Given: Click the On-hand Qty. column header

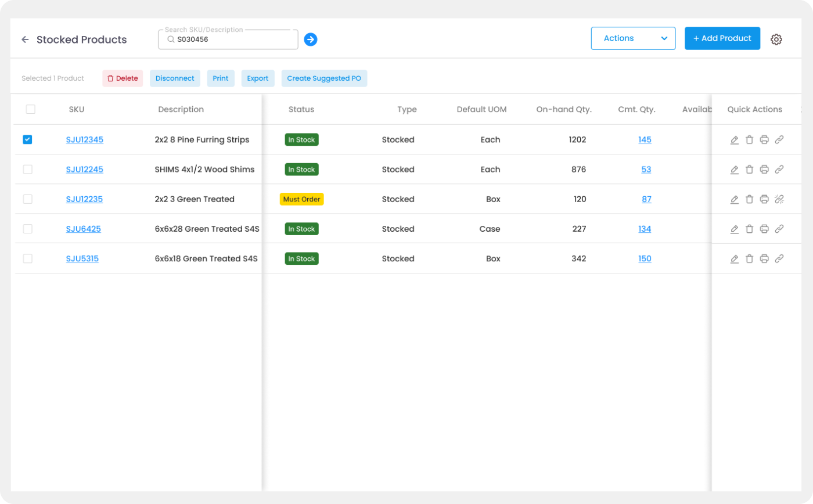Looking at the screenshot, I should click(564, 109).
